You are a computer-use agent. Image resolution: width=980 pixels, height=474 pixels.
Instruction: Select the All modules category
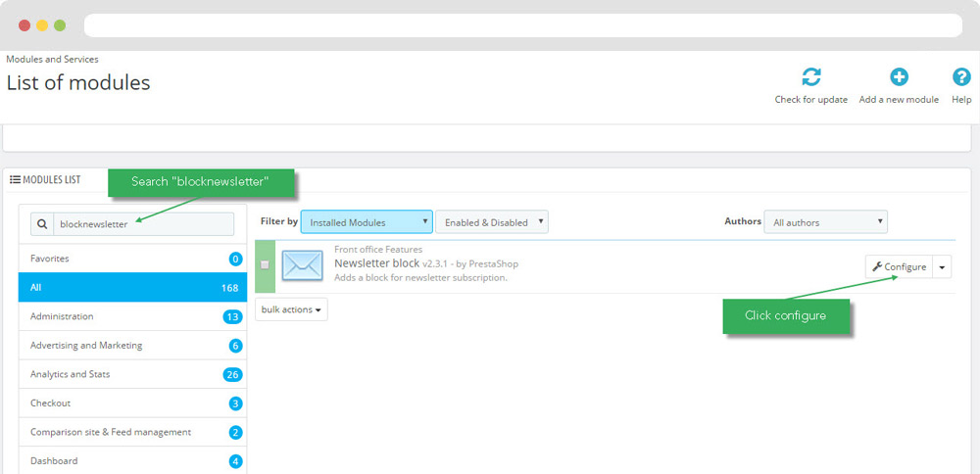click(x=132, y=287)
